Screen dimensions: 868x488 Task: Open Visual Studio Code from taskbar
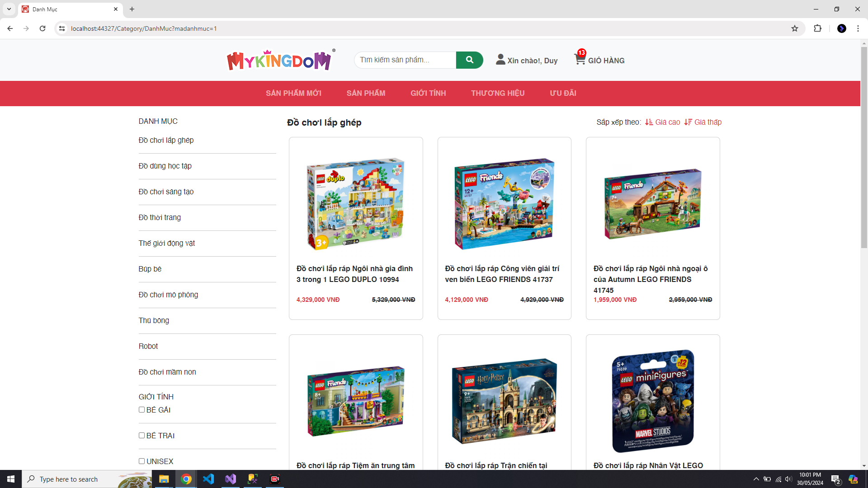click(x=208, y=479)
